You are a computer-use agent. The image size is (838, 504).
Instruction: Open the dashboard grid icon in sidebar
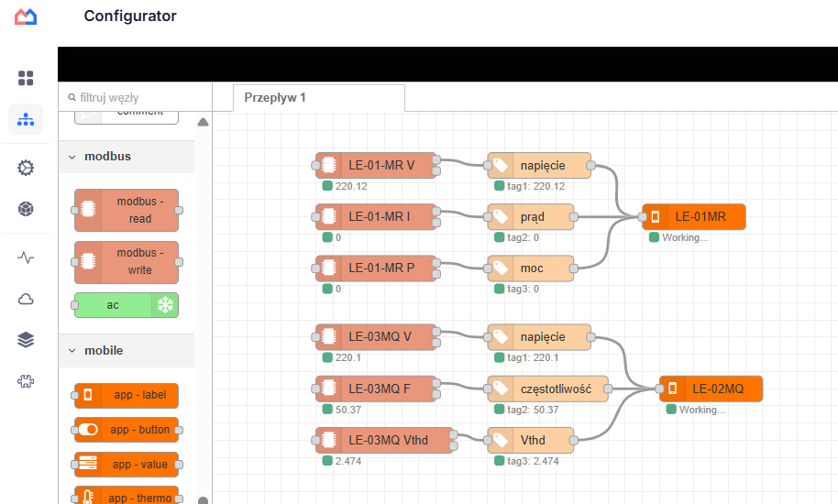tap(26, 78)
